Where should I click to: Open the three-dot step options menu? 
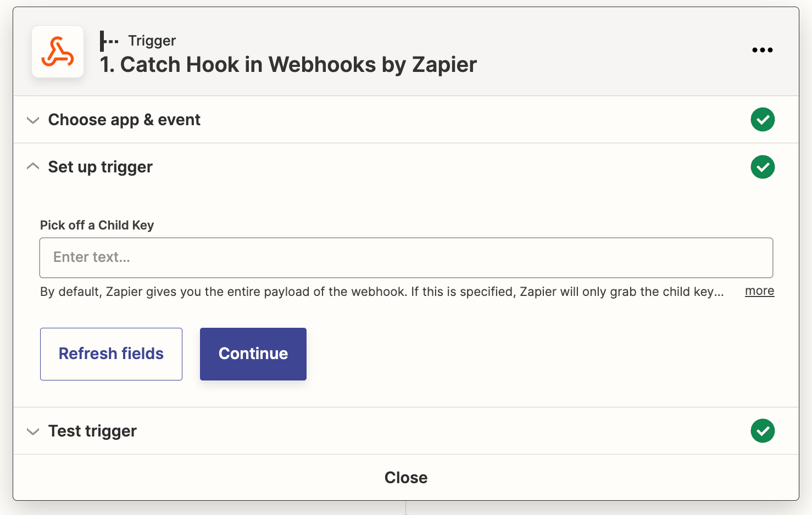click(762, 50)
